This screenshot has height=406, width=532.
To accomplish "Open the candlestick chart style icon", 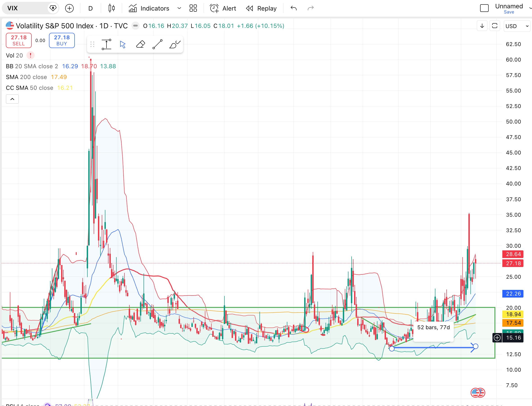I will tap(111, 9).
